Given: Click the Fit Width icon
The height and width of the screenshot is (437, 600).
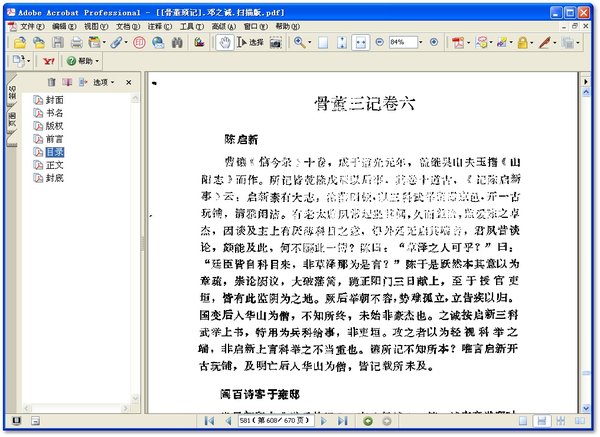Looking at the screenshot, I should point(360,42).
